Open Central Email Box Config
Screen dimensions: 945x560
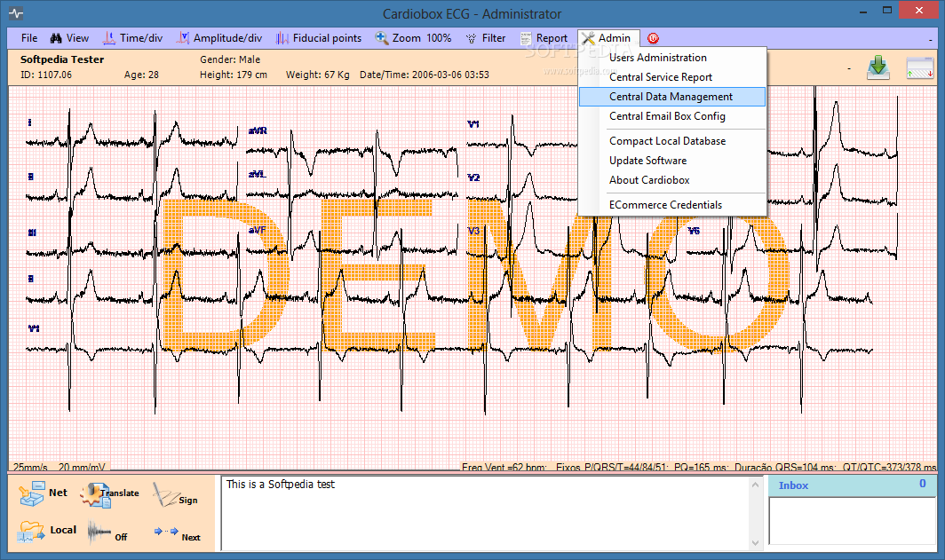coord(672,116)
